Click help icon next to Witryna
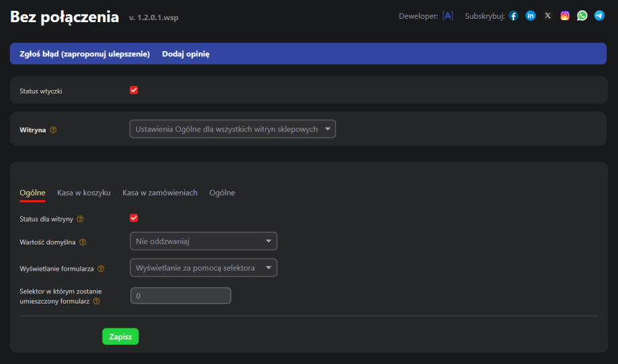 tap(53, 130)
